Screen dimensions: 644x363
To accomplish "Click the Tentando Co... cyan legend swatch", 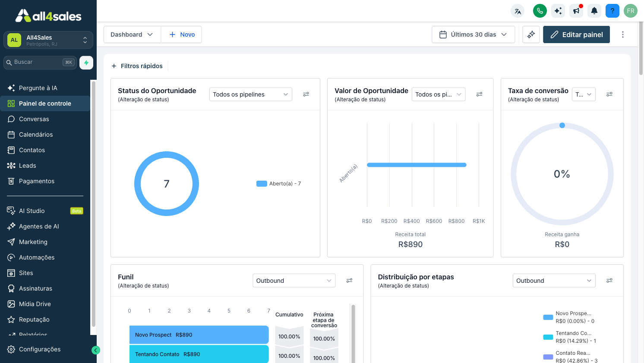I will tap(548, 337).
